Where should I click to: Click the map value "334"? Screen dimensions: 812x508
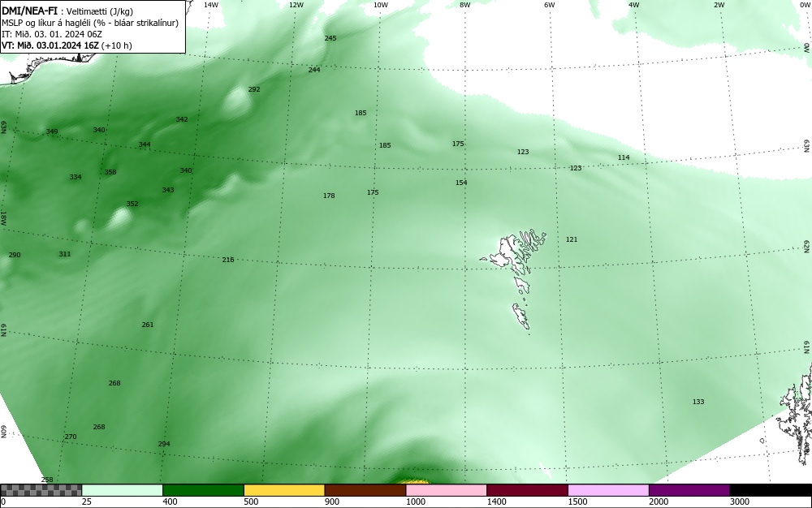(76, 177)
